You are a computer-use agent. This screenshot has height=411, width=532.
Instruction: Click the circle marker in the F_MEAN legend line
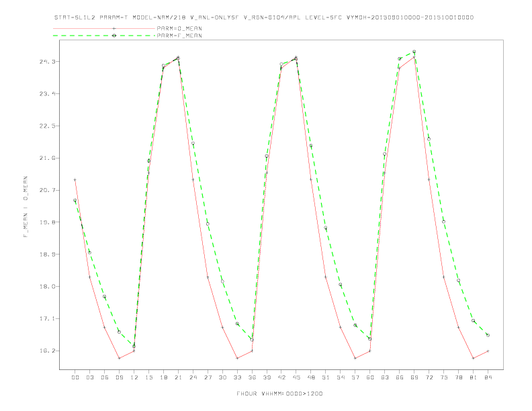(x=114, y=36)
